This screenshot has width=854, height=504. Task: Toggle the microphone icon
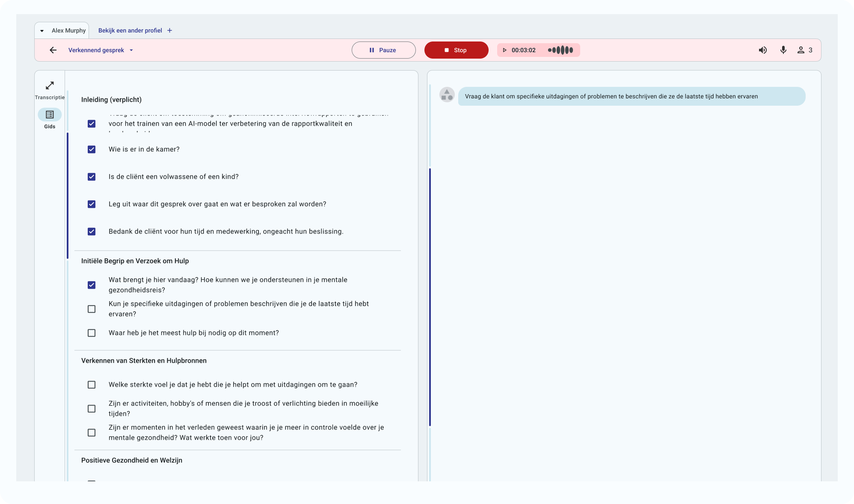[783, 50]
